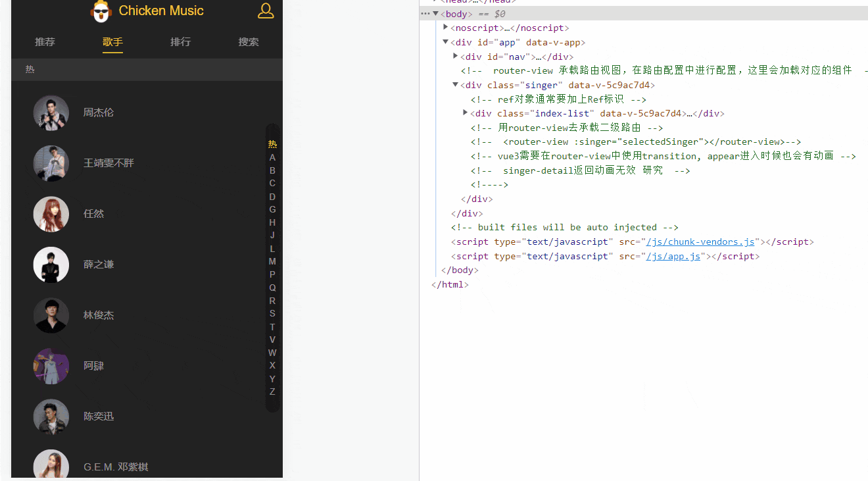Viewport: 868px width, 481px height.
Task: Jump to letter W in index
Action: pyautogui.click(x=272, y=353)
